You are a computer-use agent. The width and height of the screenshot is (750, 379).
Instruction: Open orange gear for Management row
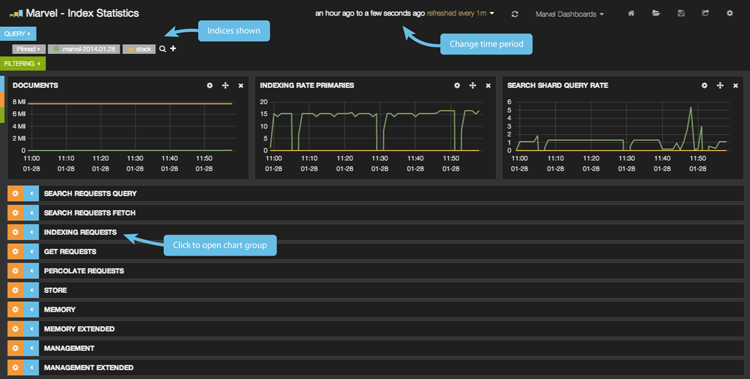click(x=15, y=348)
